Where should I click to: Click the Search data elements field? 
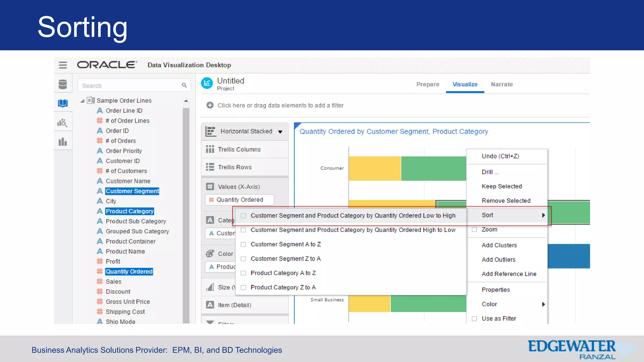click(134, 85)
